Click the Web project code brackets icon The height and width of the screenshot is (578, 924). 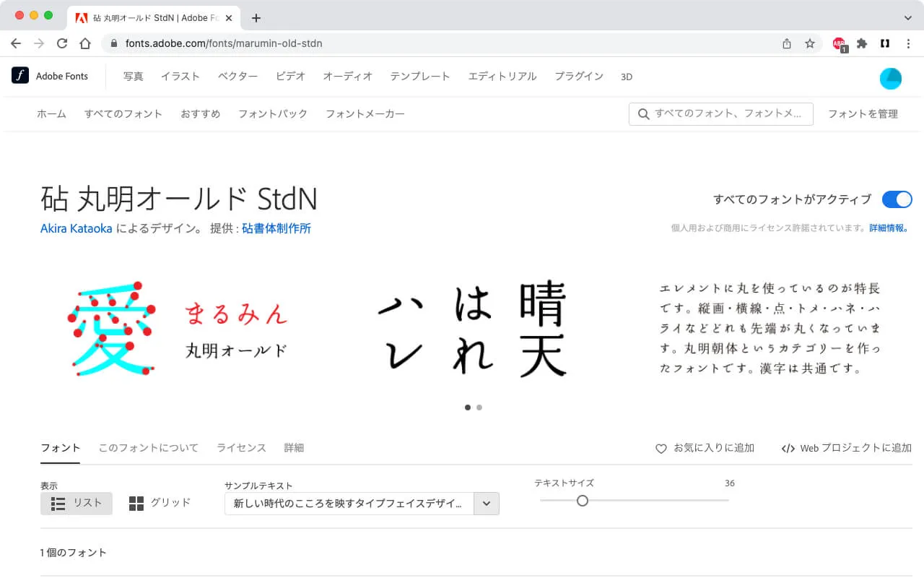788,449
